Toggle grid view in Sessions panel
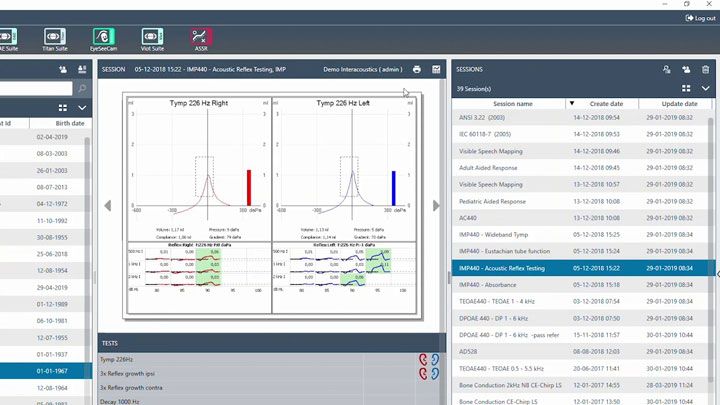The image size is (720, 405). 687,89
